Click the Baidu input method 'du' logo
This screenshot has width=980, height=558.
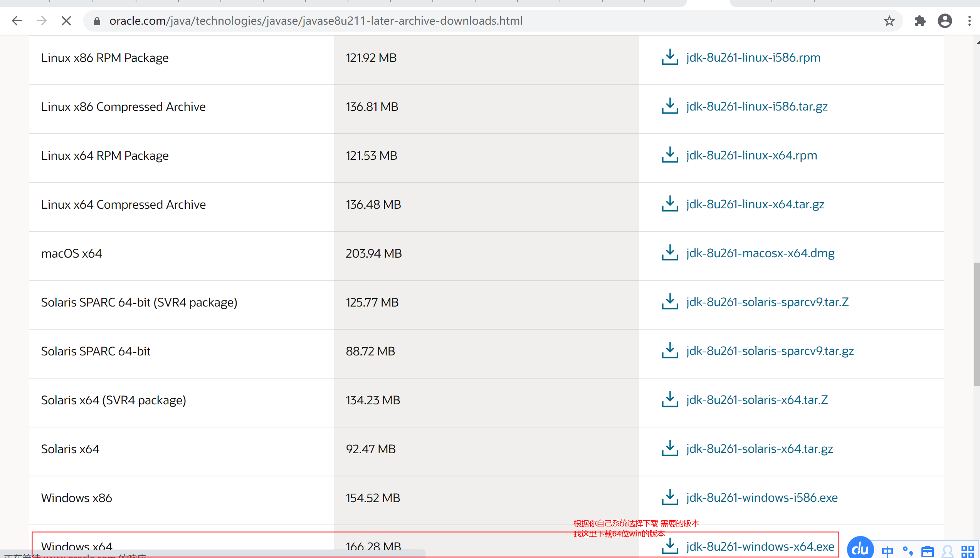point(860,548)
